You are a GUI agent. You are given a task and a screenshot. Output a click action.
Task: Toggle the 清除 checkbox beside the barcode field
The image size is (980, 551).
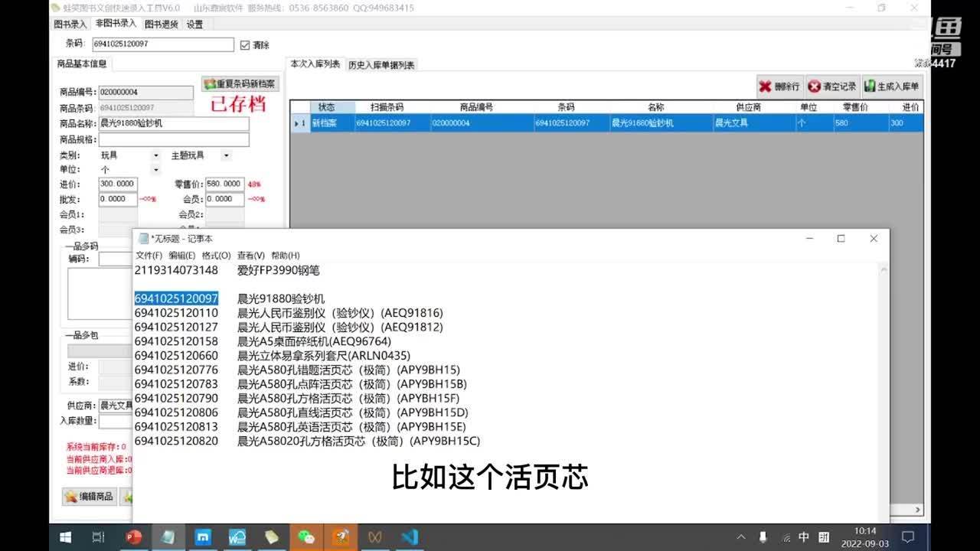tap(245, 45)
